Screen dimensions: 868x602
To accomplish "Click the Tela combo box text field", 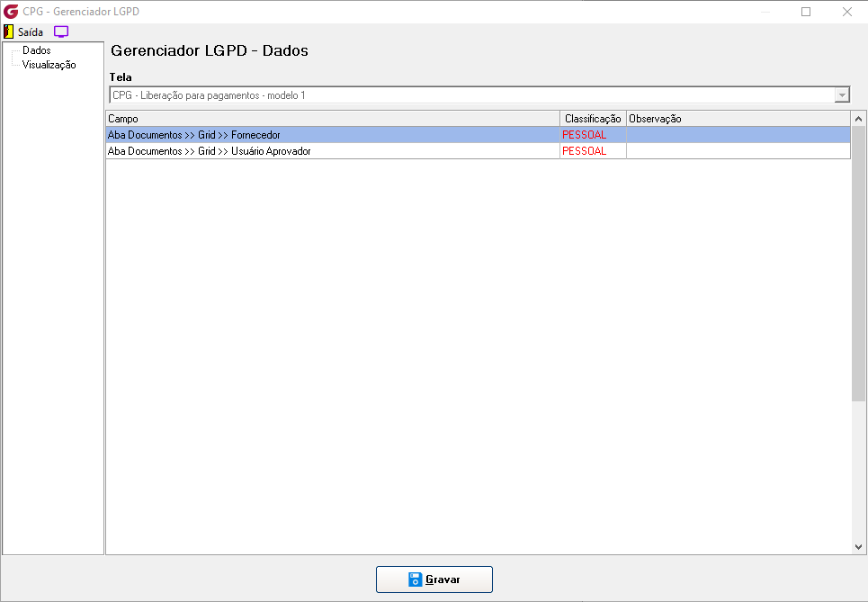I will (x=472, y=95).
